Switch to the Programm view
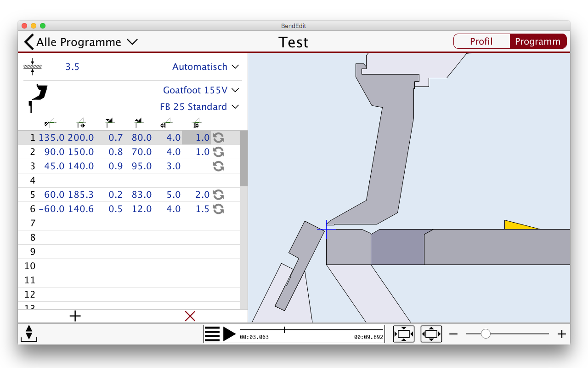Image resolution: width=588 pixels, height=368 pixels. pyautogui.click(x=537, y=41)
